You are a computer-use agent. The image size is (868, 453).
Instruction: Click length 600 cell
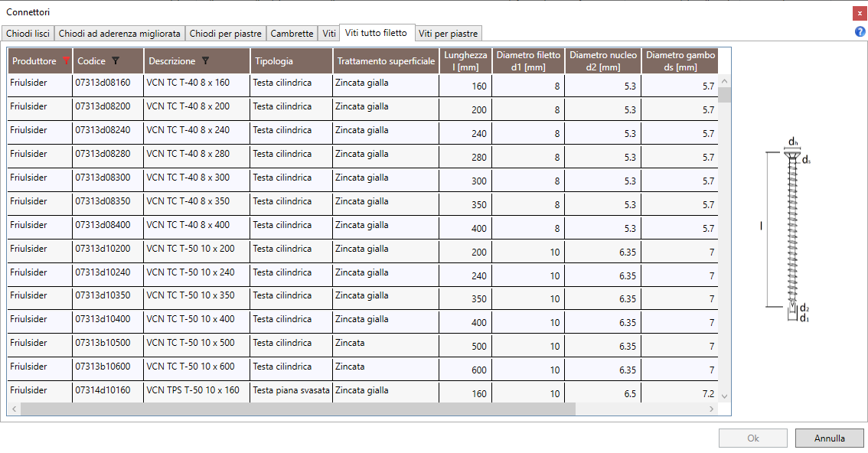(x=465, y=370)
